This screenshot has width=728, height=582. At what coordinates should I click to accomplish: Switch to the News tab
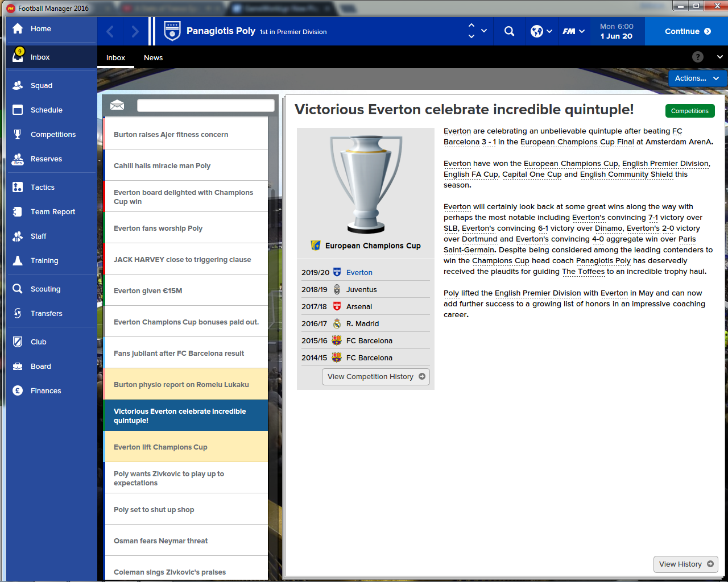coord(153,57)
